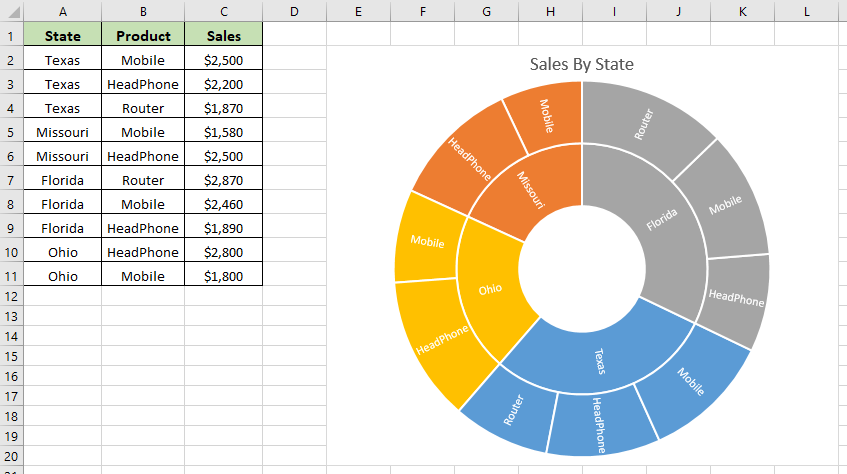The image size is (847, 474).
Task: Select the yellow Ohio inner segment
Action: (489, 289)
